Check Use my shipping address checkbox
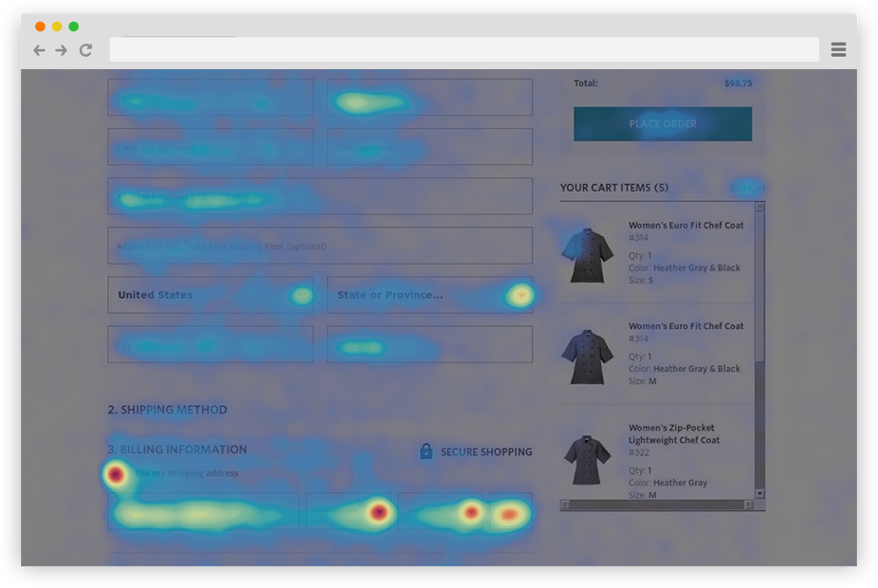878x588 pixels. (x=116, y=474)
